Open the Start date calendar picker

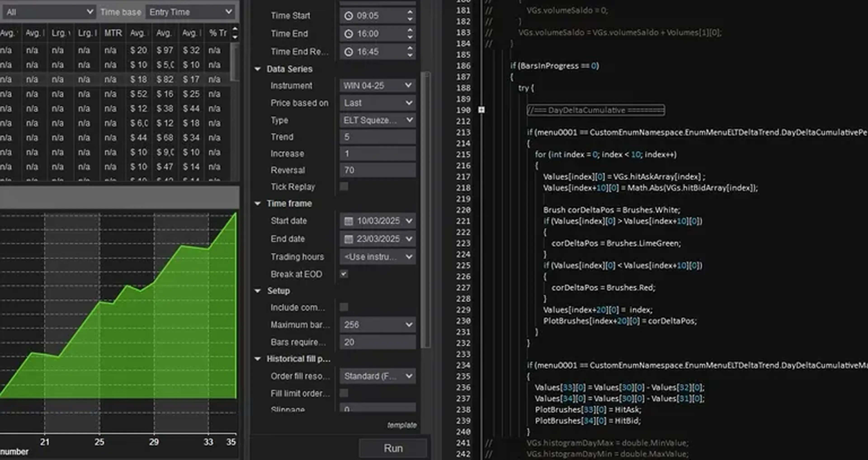349,221
